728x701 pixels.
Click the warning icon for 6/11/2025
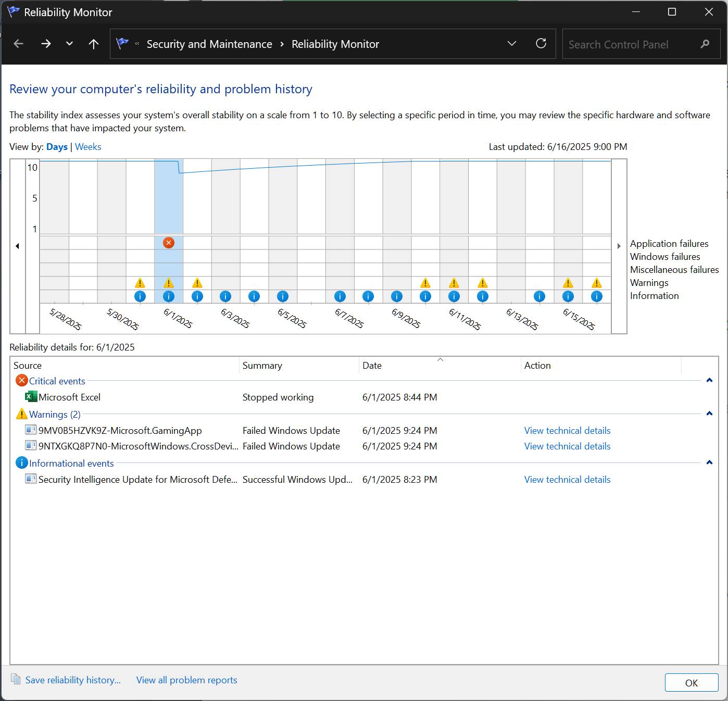pos(454,283)
